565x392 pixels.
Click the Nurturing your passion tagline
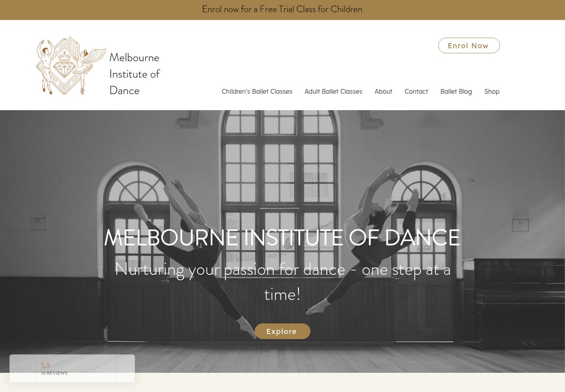[282, 282]
